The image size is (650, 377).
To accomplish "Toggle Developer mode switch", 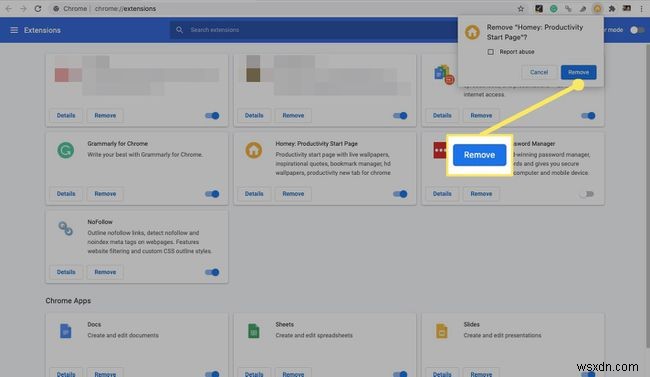I will pos(637,30).
